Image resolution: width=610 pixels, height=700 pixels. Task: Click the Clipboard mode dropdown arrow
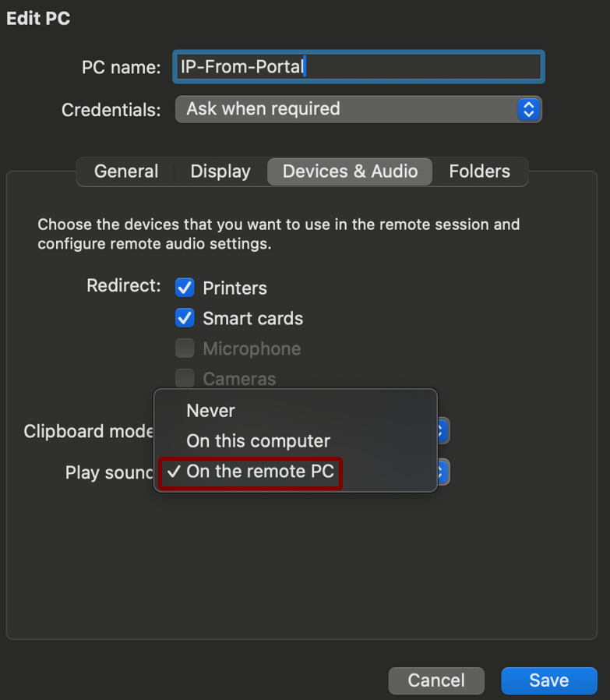[443, 431]
